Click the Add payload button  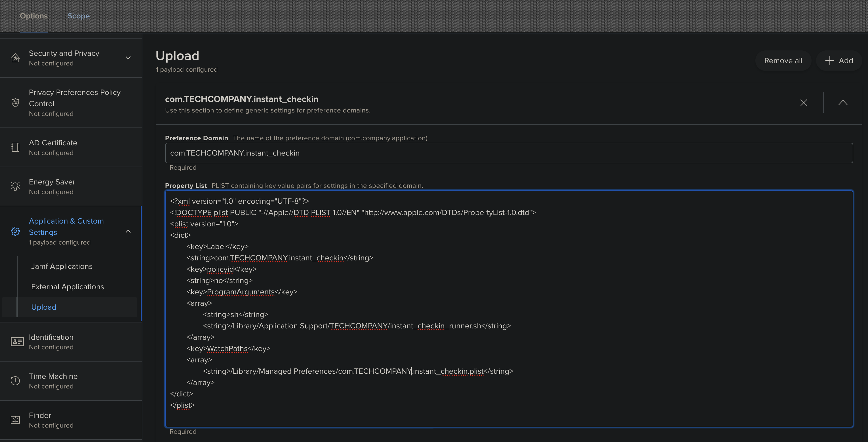tap(839, 61)
